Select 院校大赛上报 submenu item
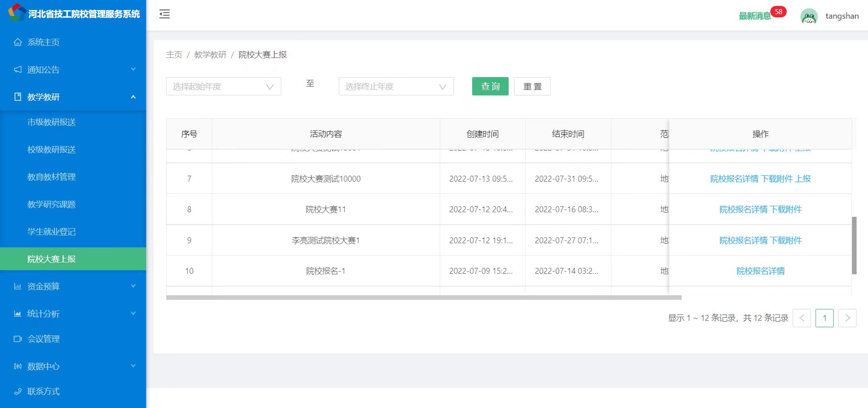868x408 pixels. (73, 259)
